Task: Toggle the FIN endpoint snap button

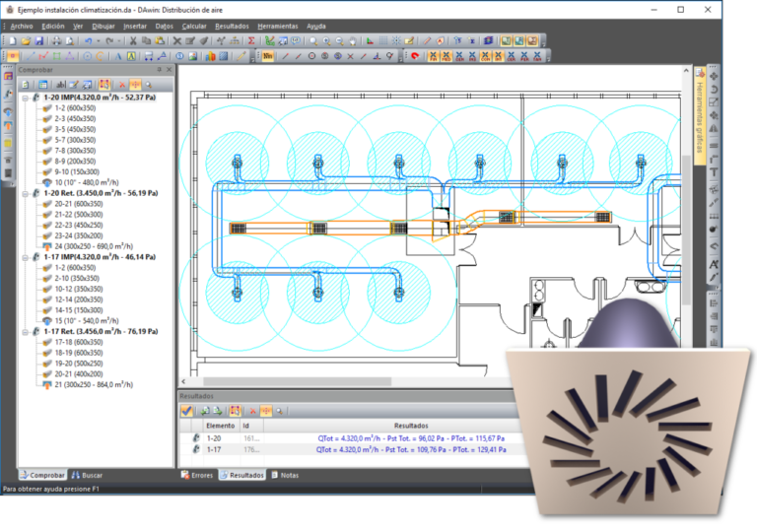Action: coord(433,56)
